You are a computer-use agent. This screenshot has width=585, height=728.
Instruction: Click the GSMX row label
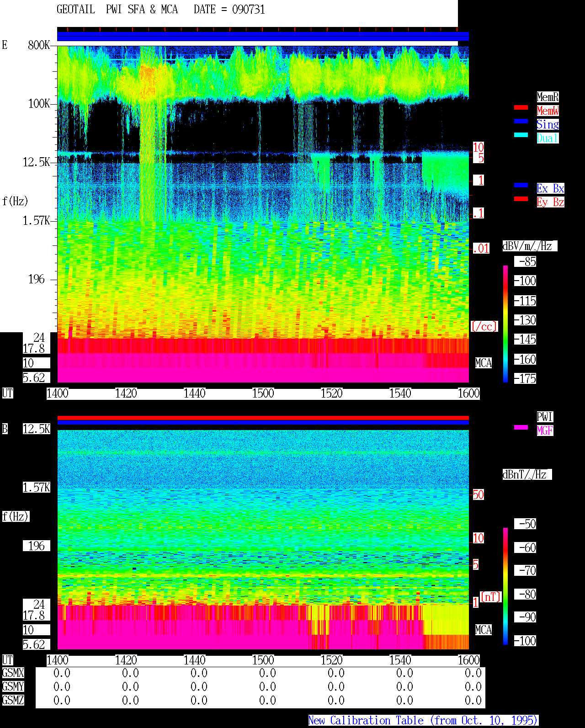(x=13, y=673)
